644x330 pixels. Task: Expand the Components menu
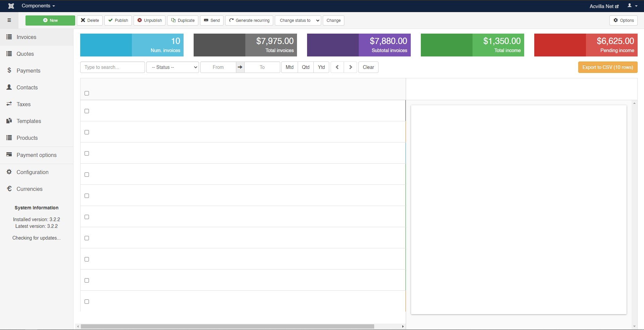point(38,6)
